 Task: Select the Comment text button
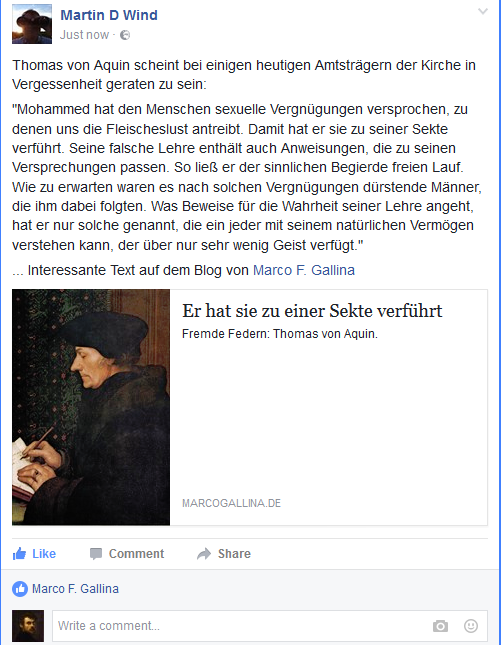point(136,554)
